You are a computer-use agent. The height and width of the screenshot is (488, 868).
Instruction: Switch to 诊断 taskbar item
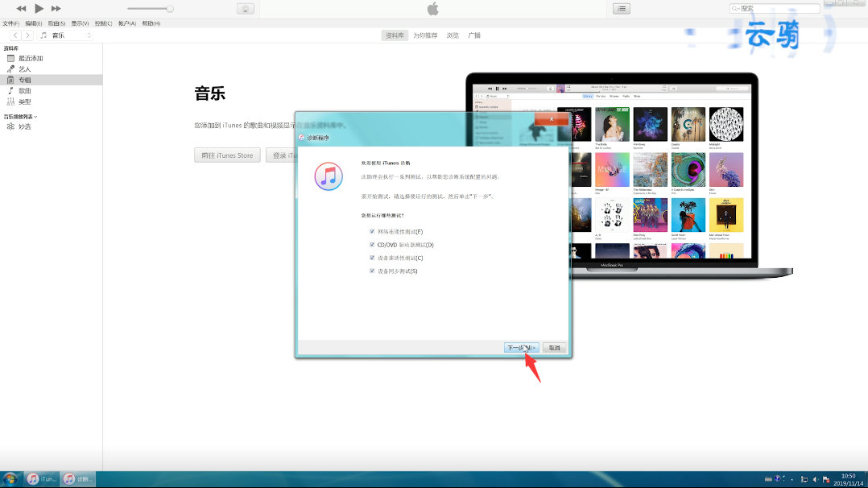click(x=77, y=479)
